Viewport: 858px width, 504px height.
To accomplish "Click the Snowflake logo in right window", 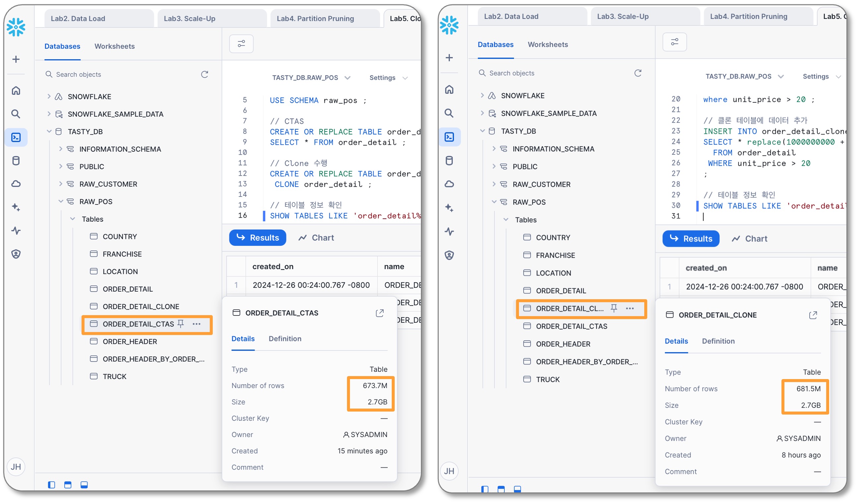I will pos(449,25).
